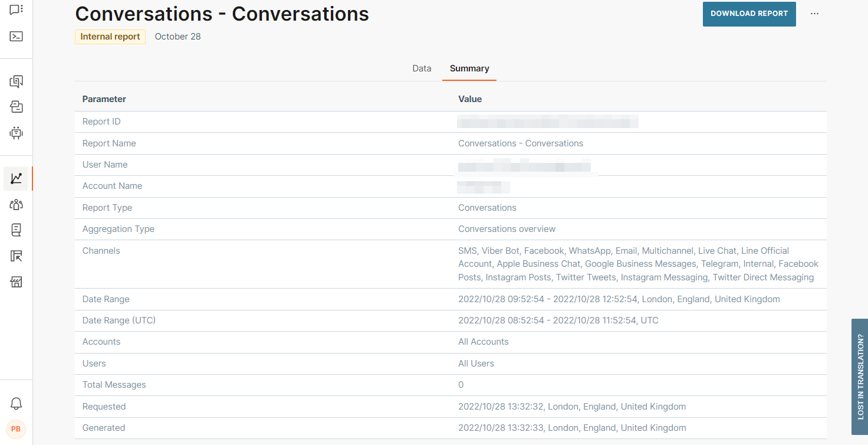Open the people group icon in sidebar
The image size is (868, 445).
(17, 205)
